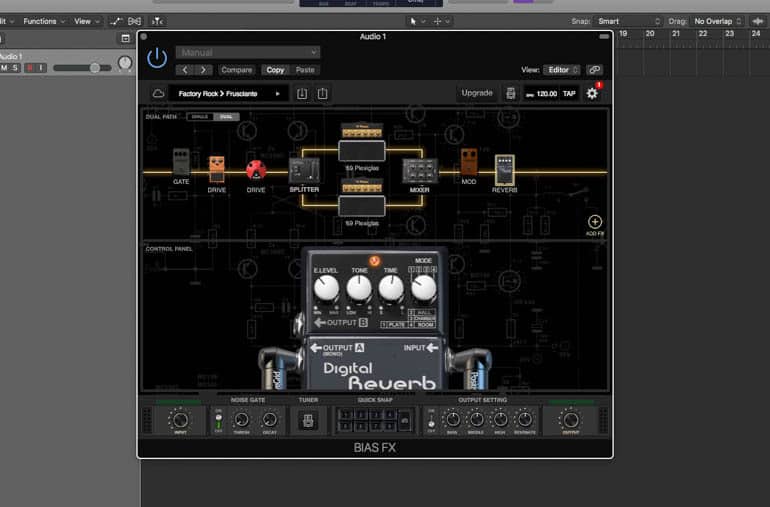Click the MODE knob on reverb pedal
The height and width of the screenshot is (507, 770).
click(x=423, y=288)
